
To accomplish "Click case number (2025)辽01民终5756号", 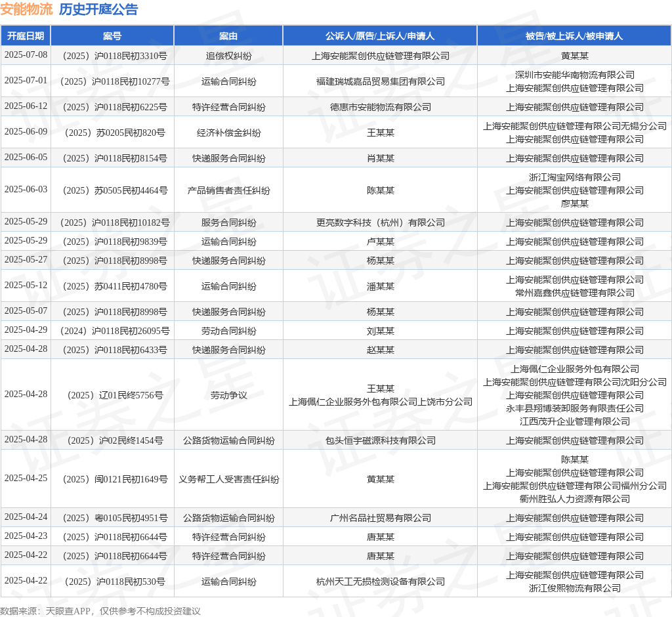I will click(x=115, y=395).
